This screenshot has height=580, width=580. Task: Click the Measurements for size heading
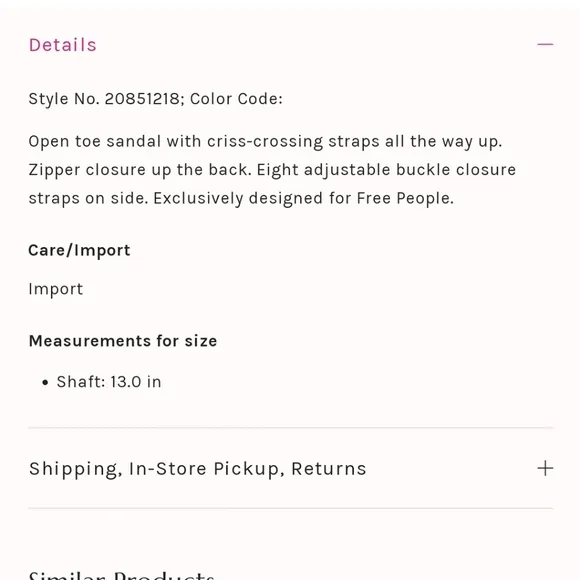click(x=123, y=341)
